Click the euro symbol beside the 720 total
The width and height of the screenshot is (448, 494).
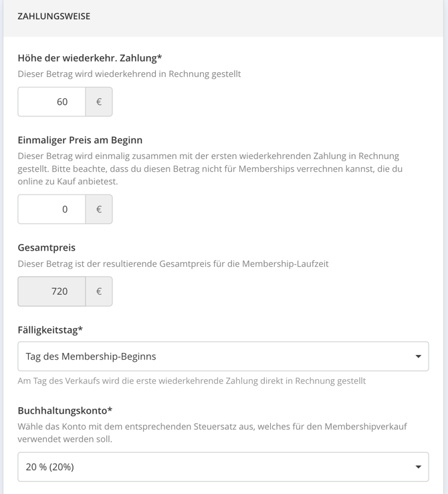pos(99,291)
